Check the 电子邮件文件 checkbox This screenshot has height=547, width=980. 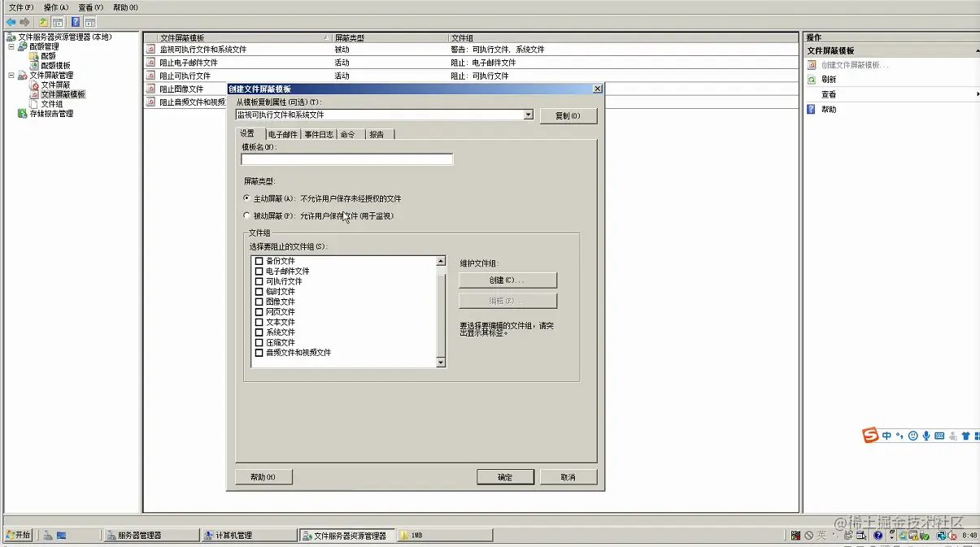click(259, 271)
